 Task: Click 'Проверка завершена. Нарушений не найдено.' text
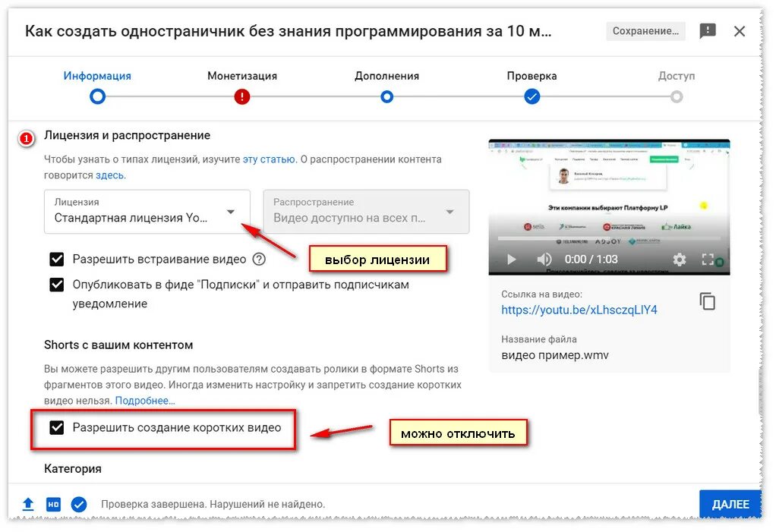click(x=213, y=505)
